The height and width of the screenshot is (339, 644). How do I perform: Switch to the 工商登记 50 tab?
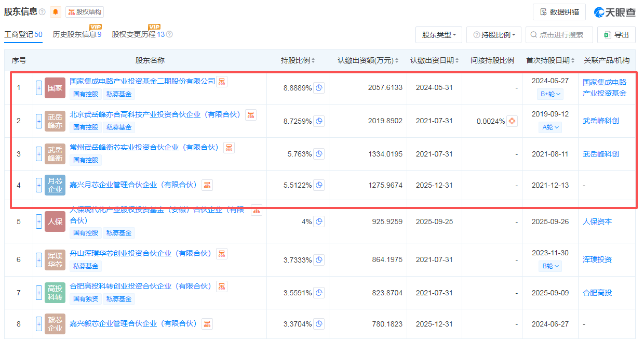point(23,35)
